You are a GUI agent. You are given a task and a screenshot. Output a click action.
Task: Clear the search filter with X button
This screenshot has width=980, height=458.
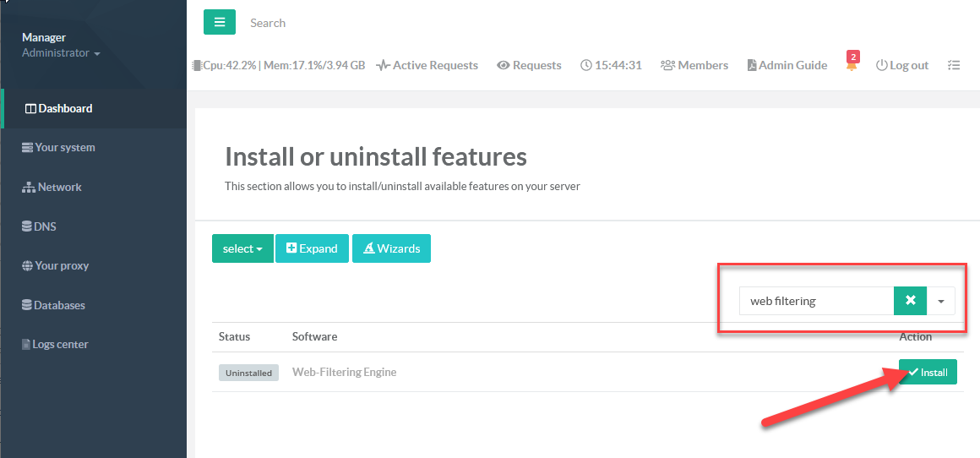pos(910,301)
